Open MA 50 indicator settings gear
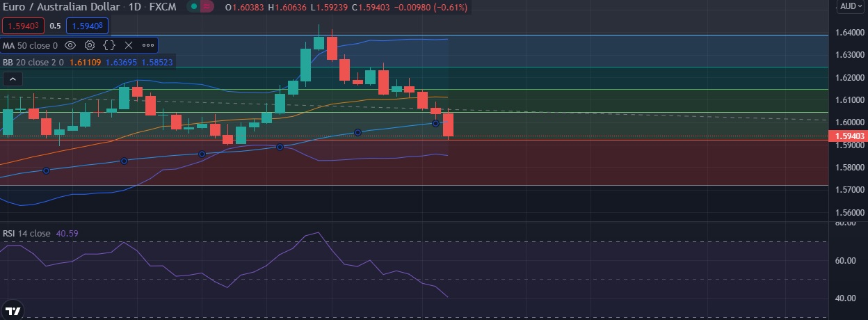Viewport: 868px width, 320px height. click(x=90, y=45)
